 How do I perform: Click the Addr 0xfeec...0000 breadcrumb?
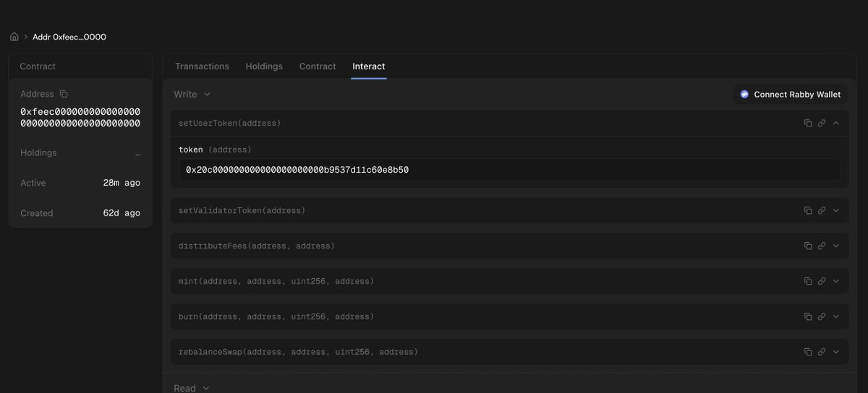[x=69, y=37]
